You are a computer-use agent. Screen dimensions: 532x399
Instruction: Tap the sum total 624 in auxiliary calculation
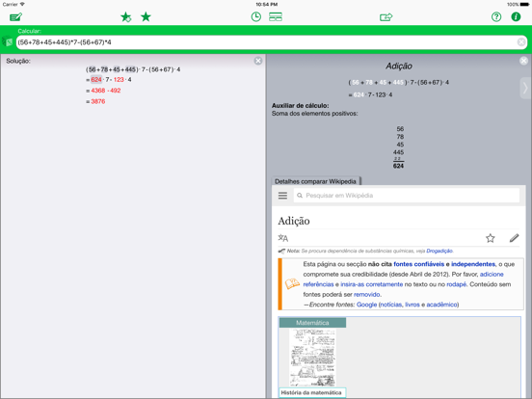(398, 166)
